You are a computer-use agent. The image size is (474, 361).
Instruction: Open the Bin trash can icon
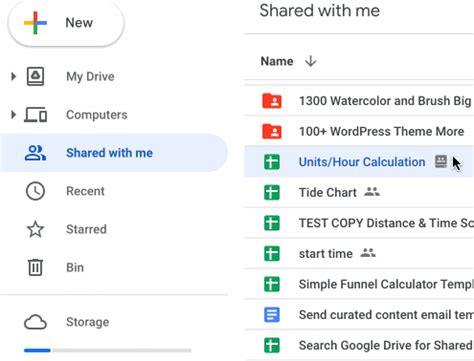35,267
